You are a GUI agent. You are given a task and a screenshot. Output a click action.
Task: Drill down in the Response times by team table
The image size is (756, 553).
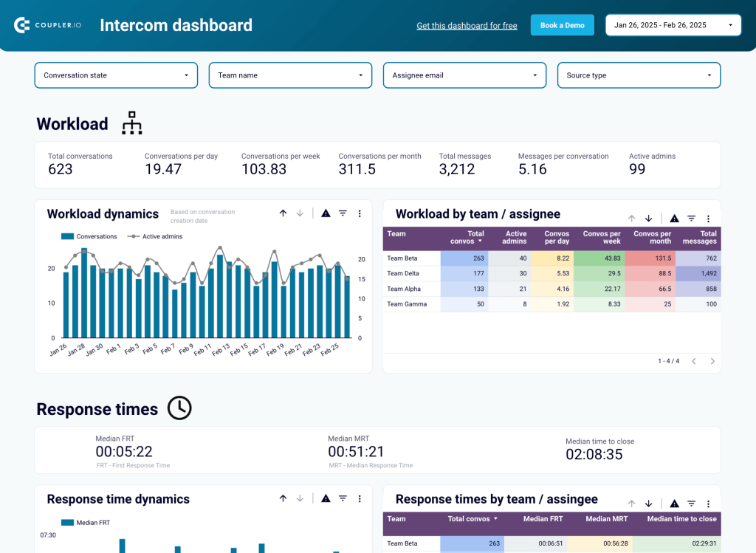[648, 504]
